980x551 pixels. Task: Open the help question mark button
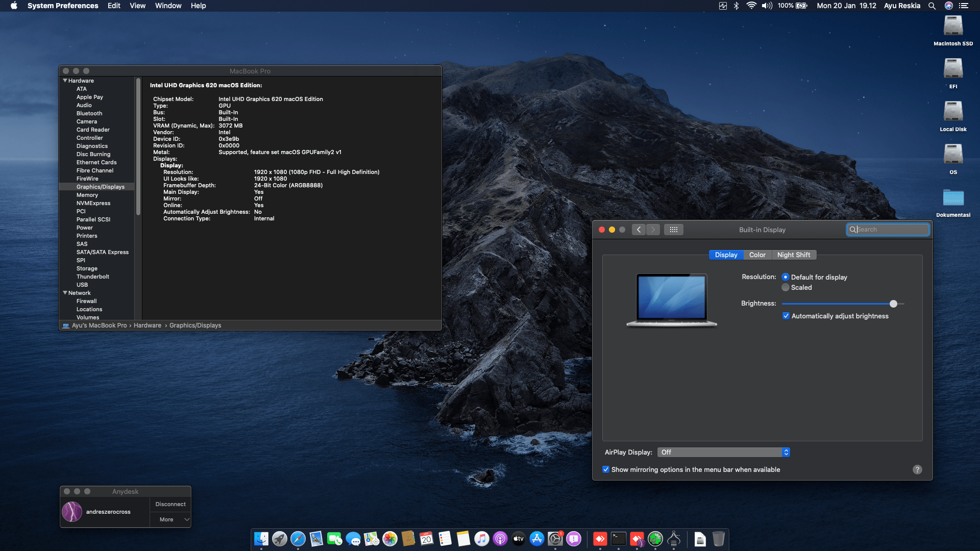[917, 469]
